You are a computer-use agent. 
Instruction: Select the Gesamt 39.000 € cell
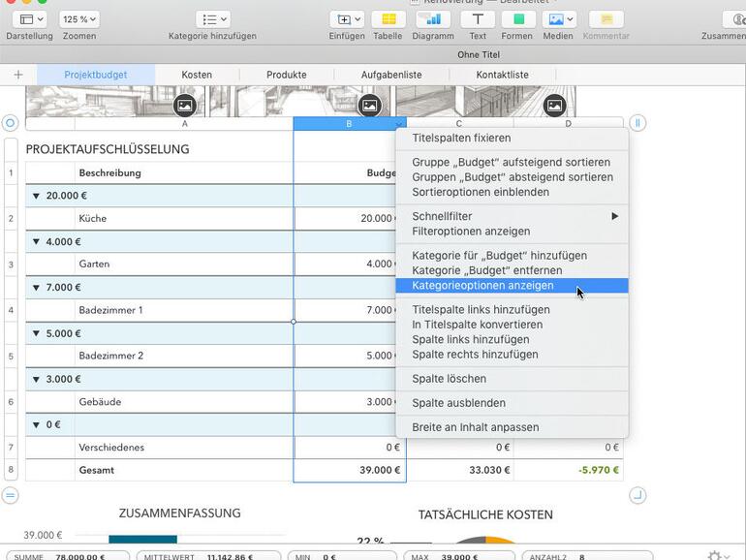[x=350, y=471]
